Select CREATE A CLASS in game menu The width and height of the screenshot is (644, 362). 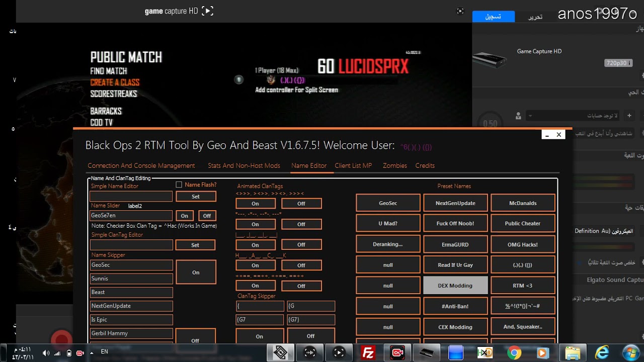click(x=115, y=82)
